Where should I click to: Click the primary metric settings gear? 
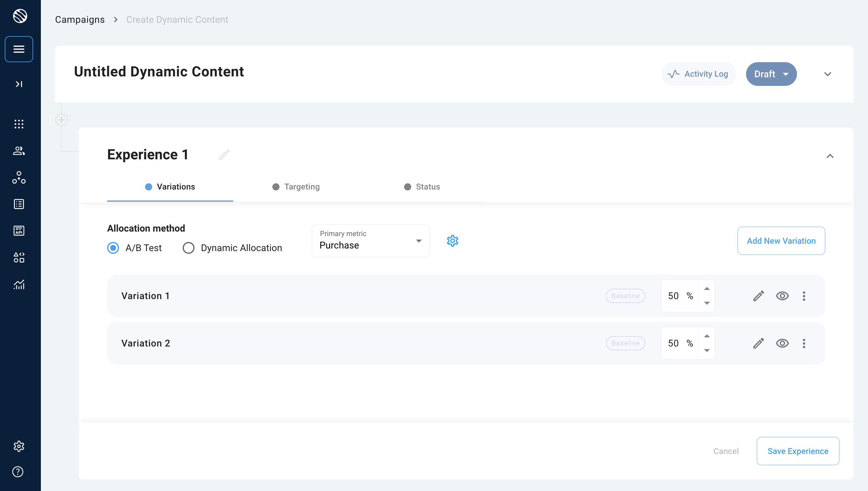[x=452, y=241]
